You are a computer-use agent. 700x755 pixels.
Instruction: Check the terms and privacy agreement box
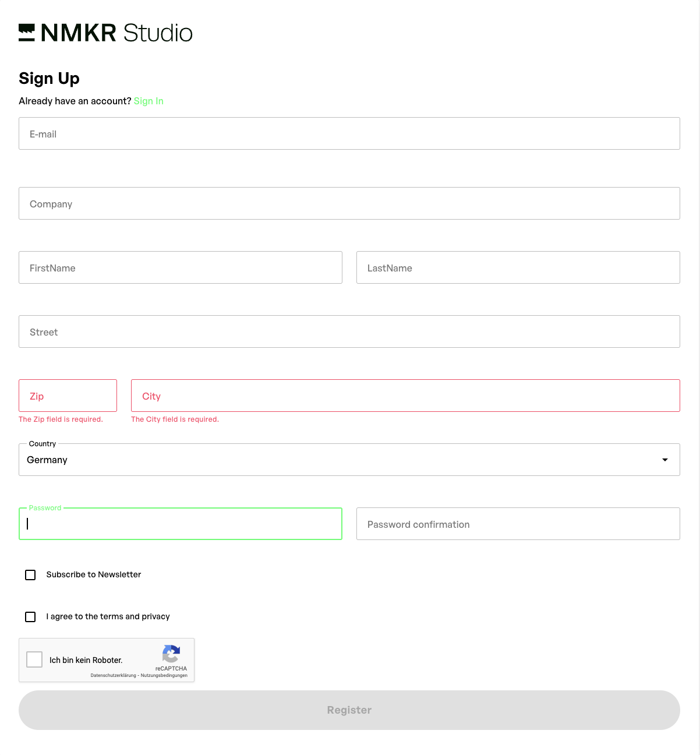(x=31, y=617)
